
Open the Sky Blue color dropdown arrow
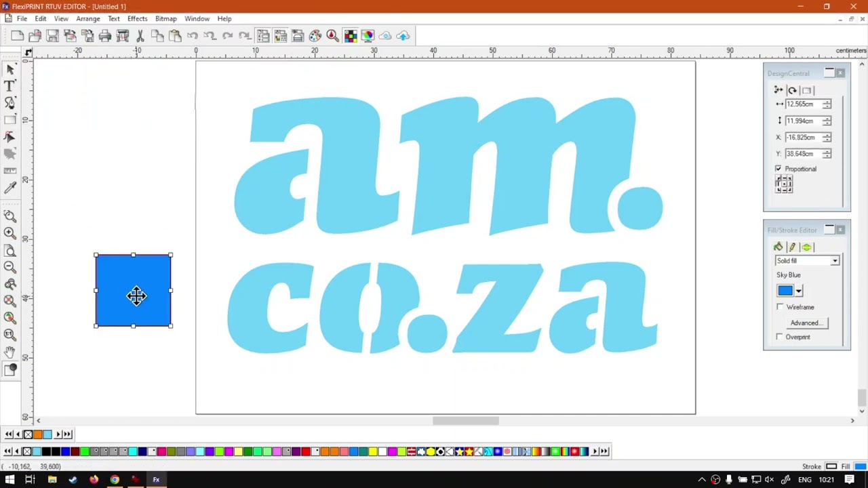[x=799, y=291]
